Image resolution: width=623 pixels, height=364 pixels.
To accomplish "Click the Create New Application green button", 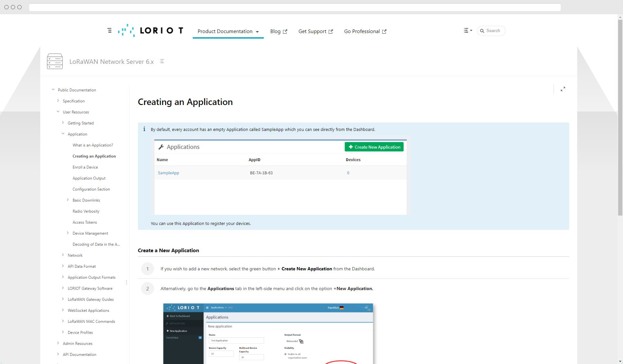I will coord(374,147).
